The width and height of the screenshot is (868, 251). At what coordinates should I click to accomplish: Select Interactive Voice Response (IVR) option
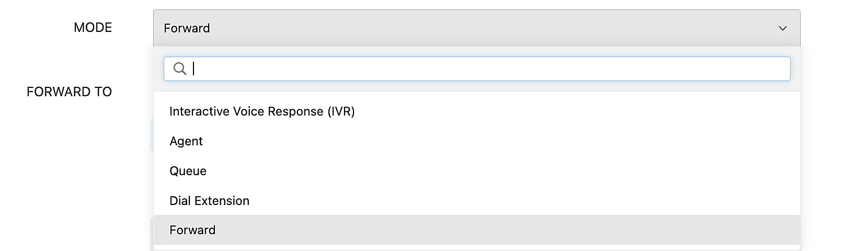pos(262,111)
